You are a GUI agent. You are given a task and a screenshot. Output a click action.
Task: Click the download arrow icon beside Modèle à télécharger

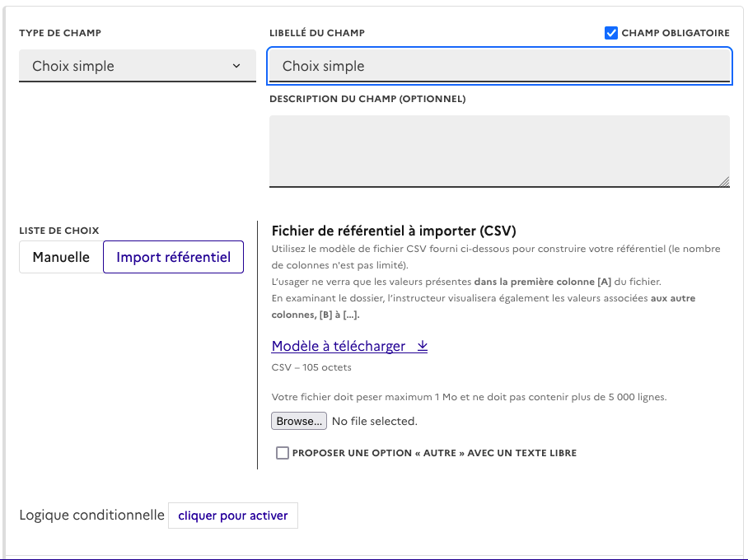pos(422,347)
